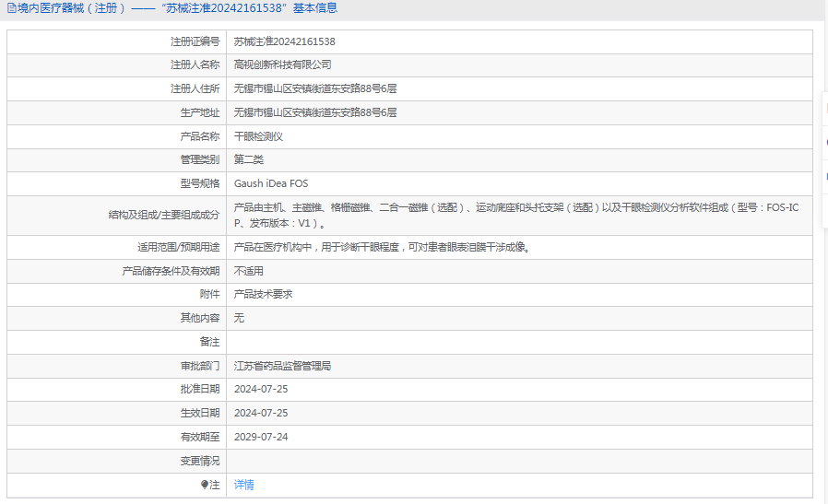Screen dimensions: 828x504
Task: Click the 适用范围 intended use description
Action: pos(382,247)
